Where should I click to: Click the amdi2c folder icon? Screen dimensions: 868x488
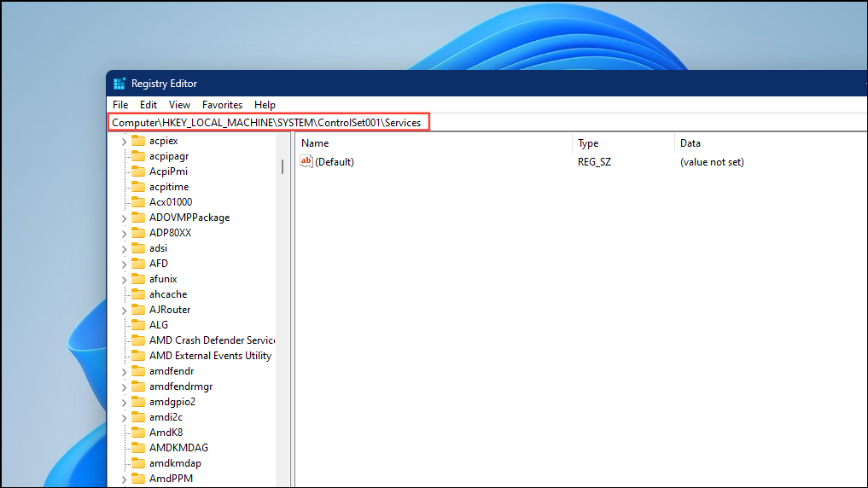coord(138,416)
